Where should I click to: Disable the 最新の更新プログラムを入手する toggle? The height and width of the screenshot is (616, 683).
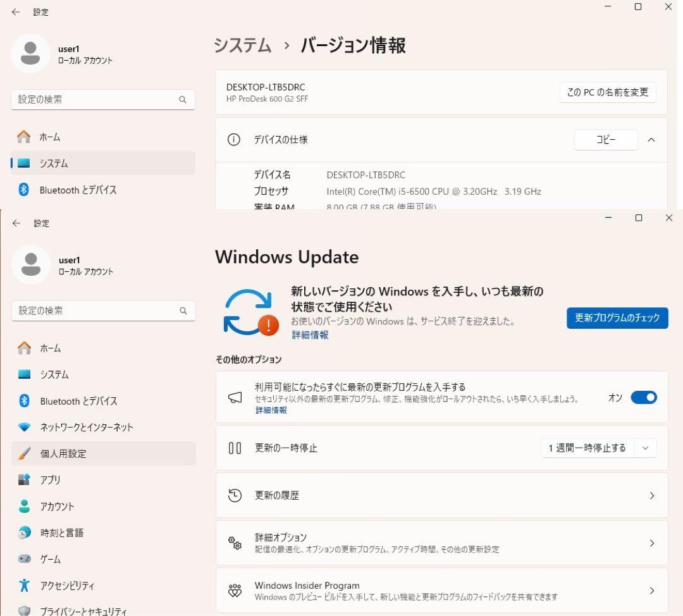(643, 397)
